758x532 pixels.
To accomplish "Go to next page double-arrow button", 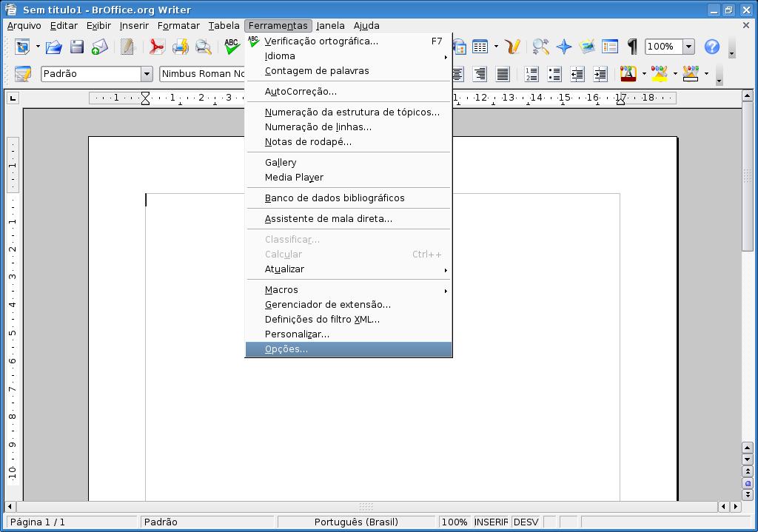I will 748,495.
